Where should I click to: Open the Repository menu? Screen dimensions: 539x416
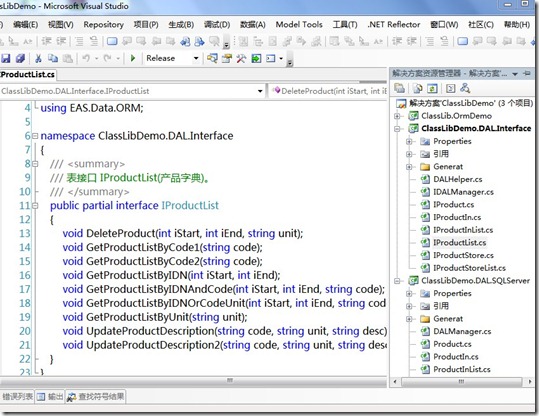[x=103, y=25]
